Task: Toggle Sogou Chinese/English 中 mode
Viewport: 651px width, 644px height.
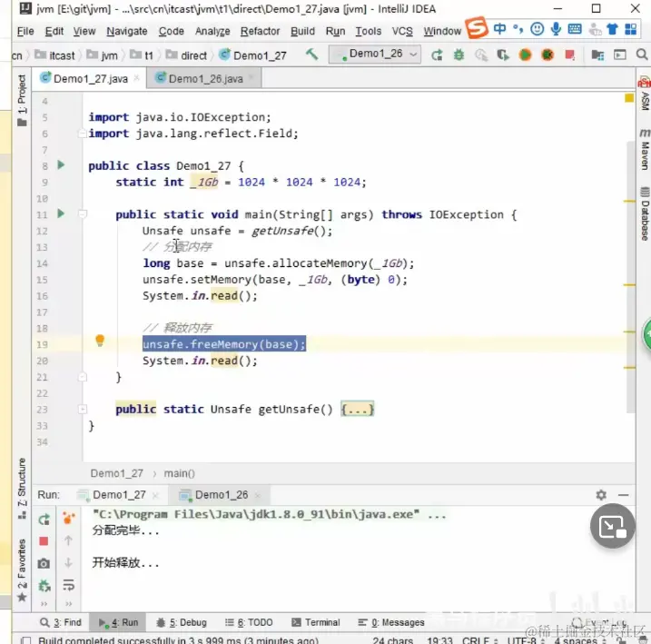Action: click(x=500, y=29)
